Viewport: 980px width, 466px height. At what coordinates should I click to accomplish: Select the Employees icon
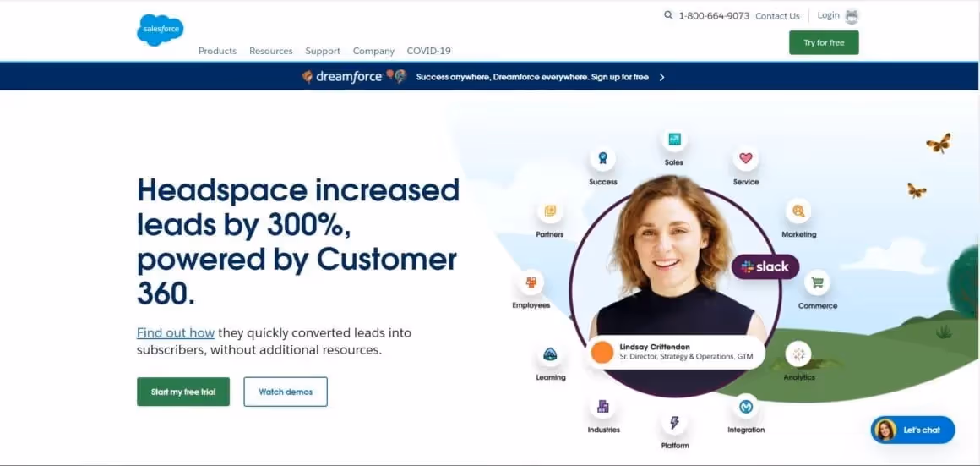(x=531, y=282)
